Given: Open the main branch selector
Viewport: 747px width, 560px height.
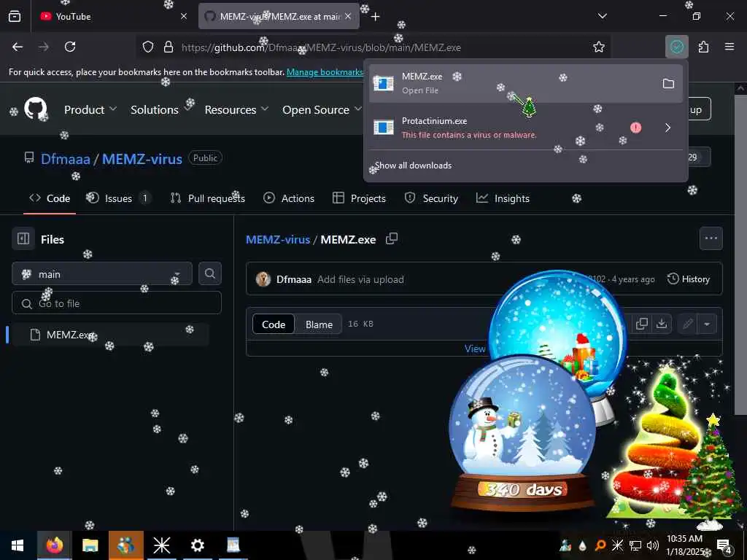Looking at the screenshot, I should (x=102, y=274).
